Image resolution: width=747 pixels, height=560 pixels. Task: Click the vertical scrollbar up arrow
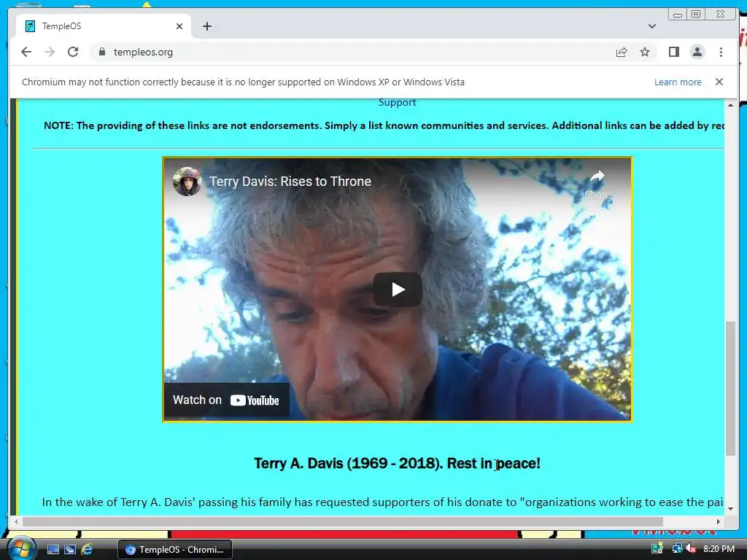tap(730, 105)
